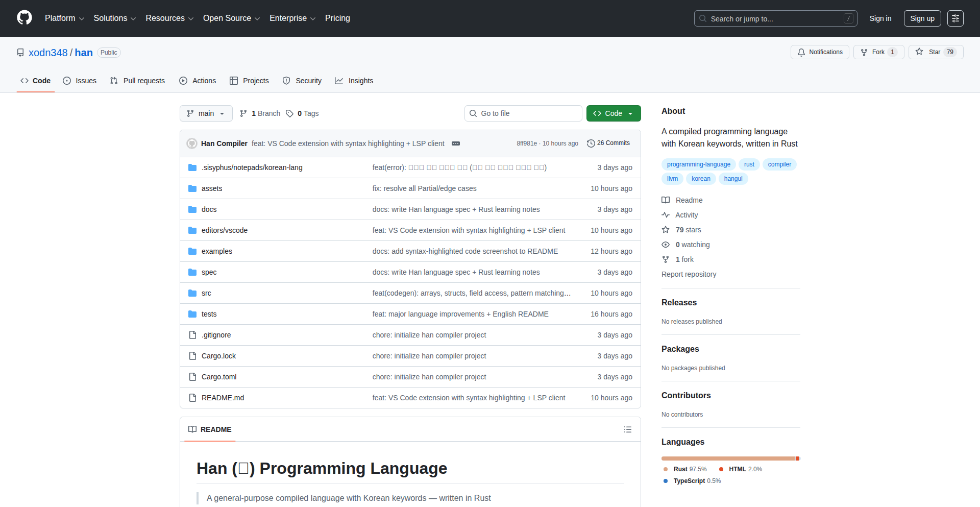This screenshot has width=980, height=507.
Task: Click the GitHub logo in the header
Action: tap(24, 18)
